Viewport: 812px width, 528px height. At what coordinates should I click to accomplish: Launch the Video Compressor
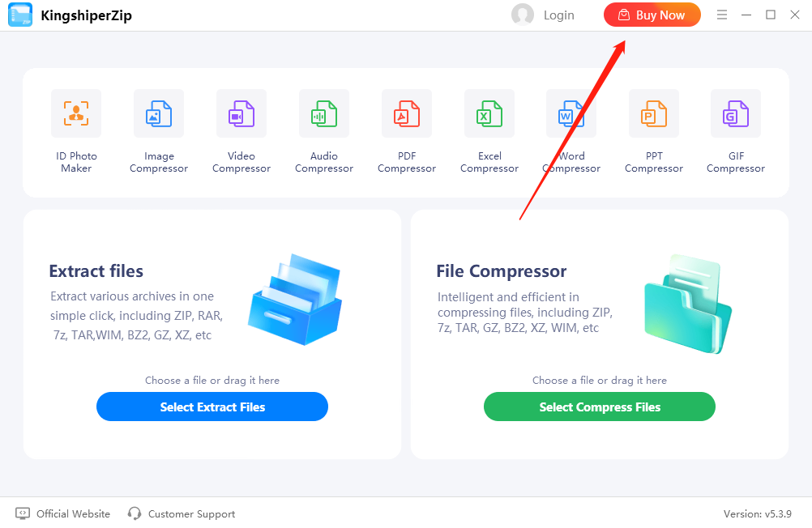[241, 113]
